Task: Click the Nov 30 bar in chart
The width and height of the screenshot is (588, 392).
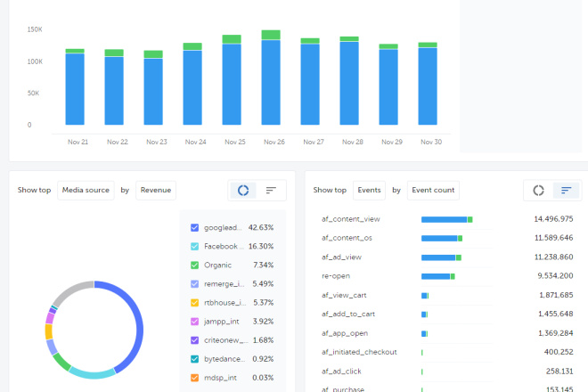Action: [x=428, y=84]
